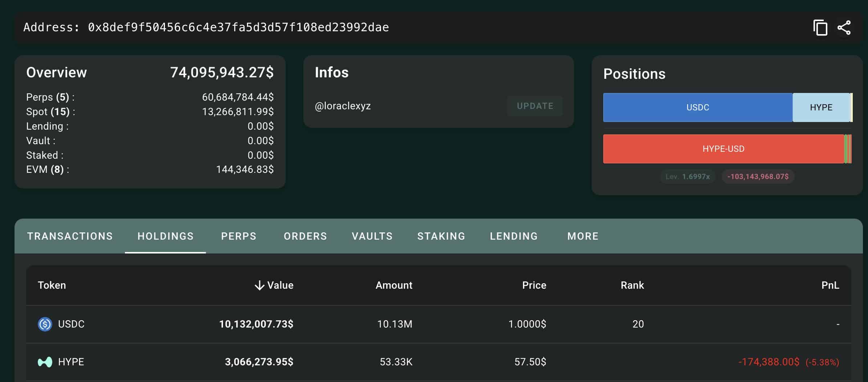Select the red HYPE-USD position bar
Screen dimensions: 868x382
[723, 149]
